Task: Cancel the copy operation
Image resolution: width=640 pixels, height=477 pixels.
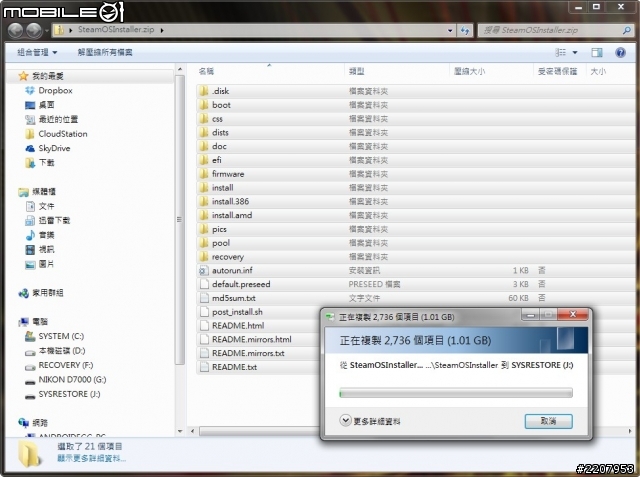Action: [x=549, y=421]
